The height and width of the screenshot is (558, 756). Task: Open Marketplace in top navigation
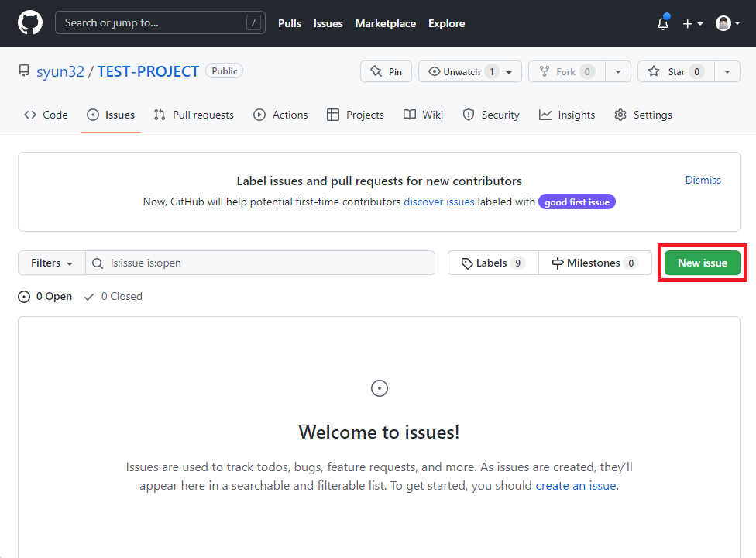(385, 23)
